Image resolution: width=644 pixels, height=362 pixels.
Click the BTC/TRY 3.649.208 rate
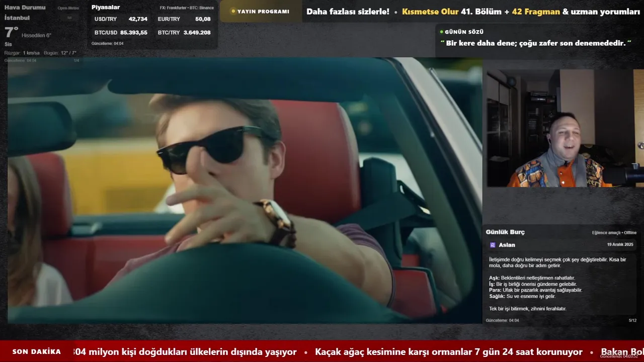[x=184, y=33]
